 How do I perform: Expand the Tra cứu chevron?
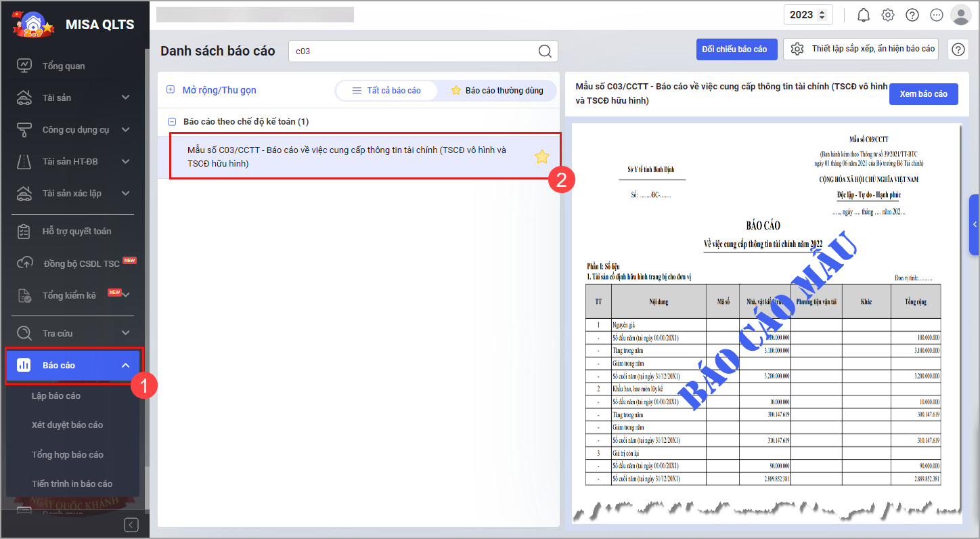pos(125,333)
